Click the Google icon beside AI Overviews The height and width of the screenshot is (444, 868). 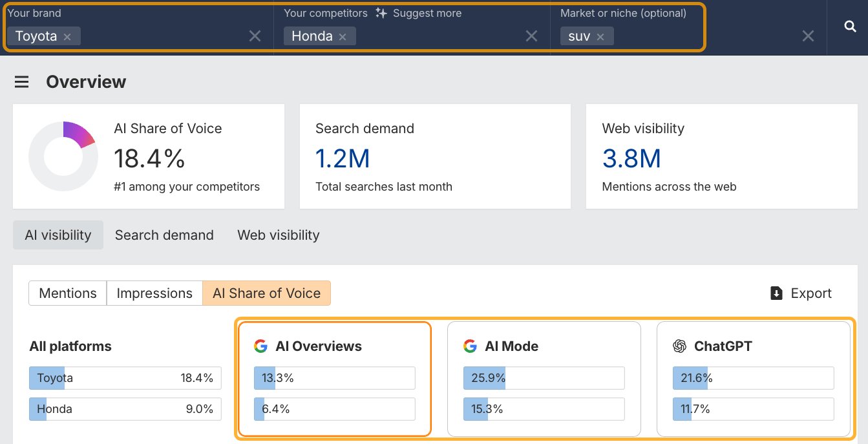click(x=260, y=346)
